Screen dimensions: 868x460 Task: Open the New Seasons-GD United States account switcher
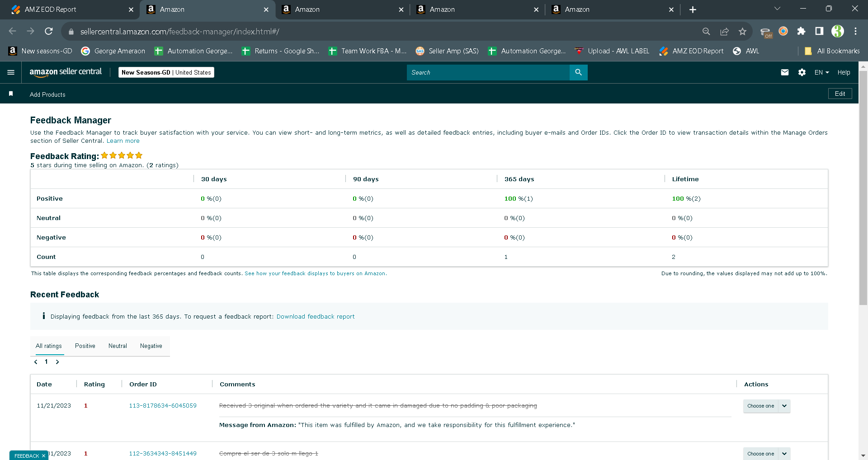pos(166,72)
